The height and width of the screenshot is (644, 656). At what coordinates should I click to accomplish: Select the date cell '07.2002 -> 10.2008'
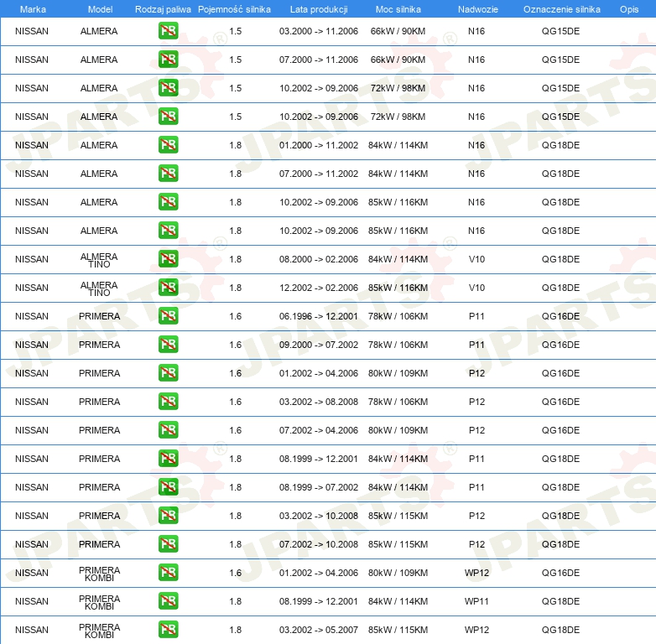coord(319,544)
